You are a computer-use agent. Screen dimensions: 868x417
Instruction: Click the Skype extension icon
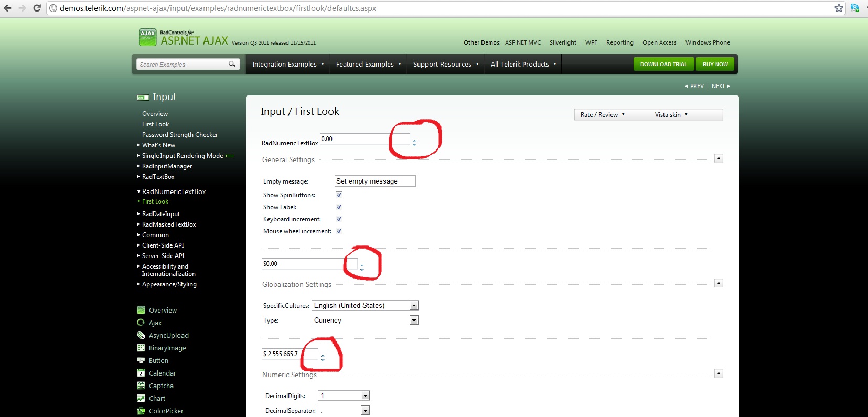(855, 8)
